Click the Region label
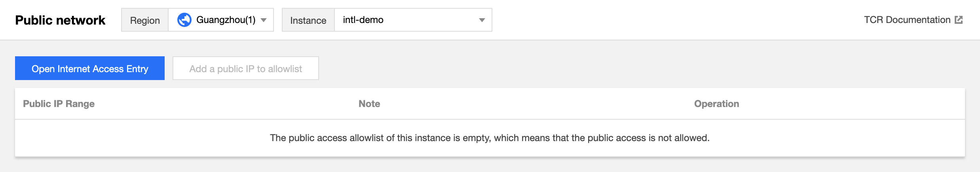 pyautogui.click(x=145, y=20)
